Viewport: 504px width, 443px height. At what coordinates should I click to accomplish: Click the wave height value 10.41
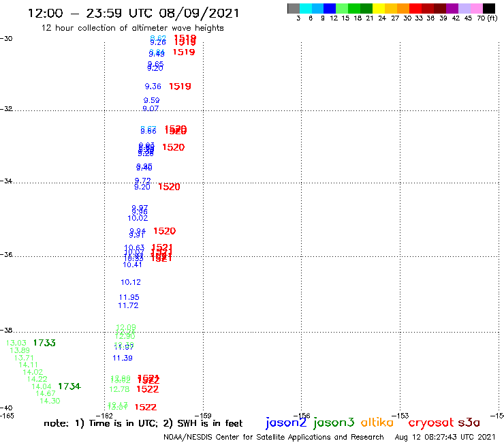tap(132, 264)
